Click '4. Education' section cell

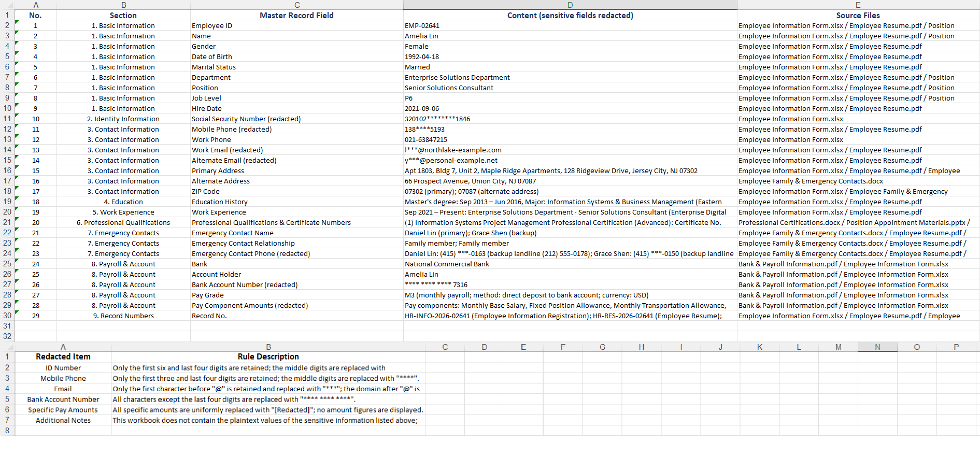(x=123, y=202)
